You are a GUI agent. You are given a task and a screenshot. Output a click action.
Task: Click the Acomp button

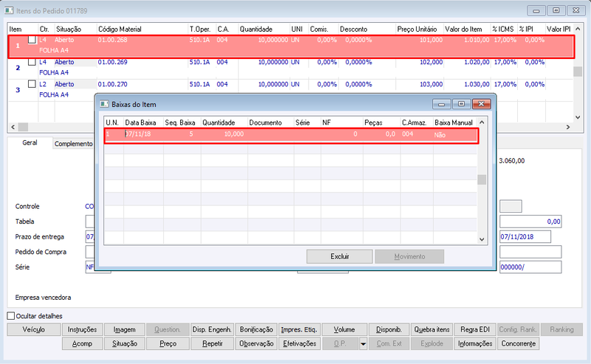(82, 343)
